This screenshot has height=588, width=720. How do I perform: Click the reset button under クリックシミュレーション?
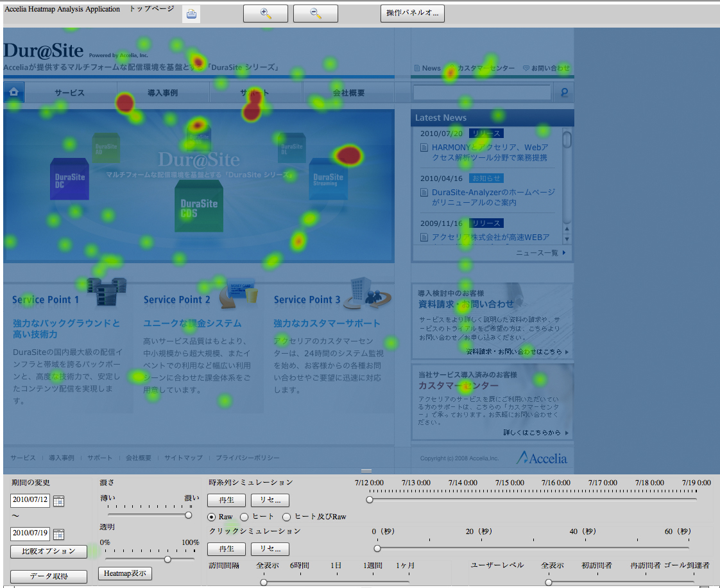click(x=270, y=549)
